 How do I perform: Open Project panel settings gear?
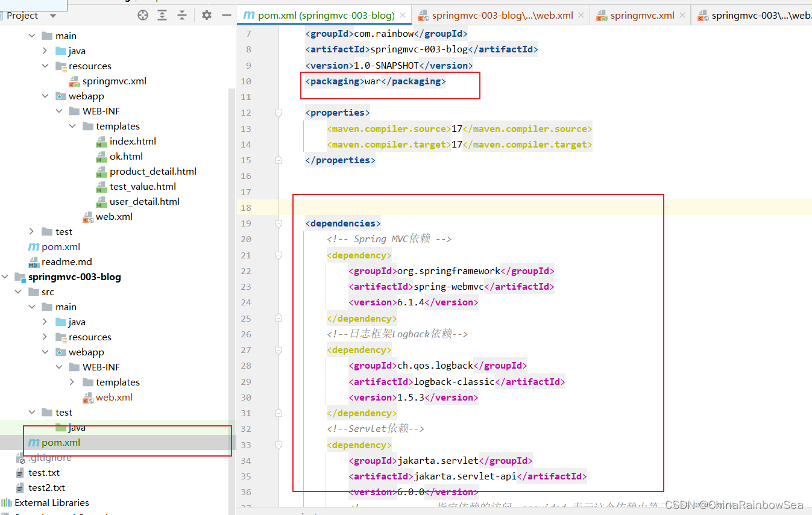[x=207, y=16]
